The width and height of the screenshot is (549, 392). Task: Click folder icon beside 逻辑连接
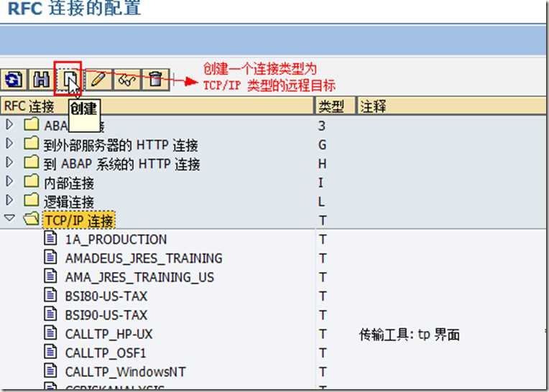click(31, 200)
